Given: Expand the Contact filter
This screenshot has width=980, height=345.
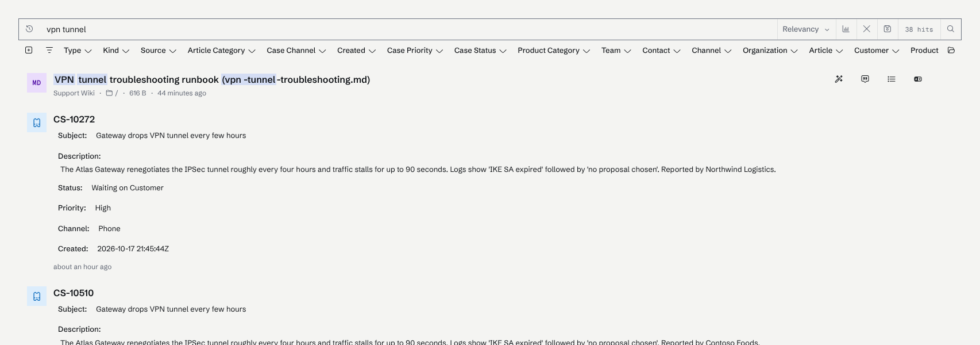Looking at the screenshot, I should 662,51.
